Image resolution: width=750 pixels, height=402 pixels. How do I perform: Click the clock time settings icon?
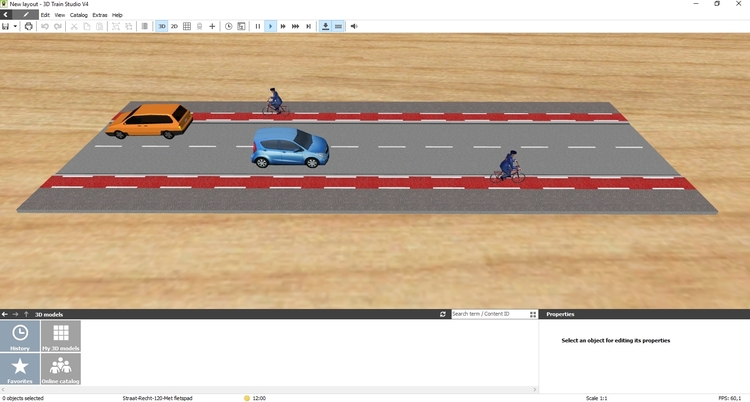[x=229, y=26]
